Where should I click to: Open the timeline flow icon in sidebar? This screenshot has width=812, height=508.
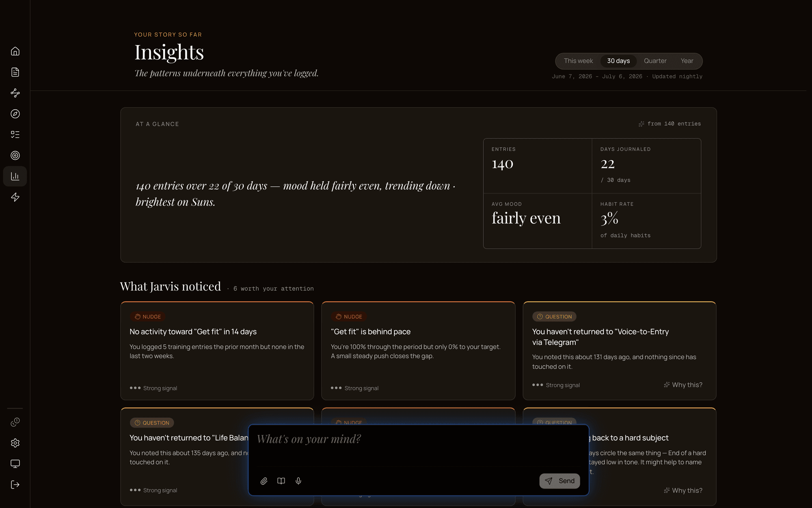point(15,93)
